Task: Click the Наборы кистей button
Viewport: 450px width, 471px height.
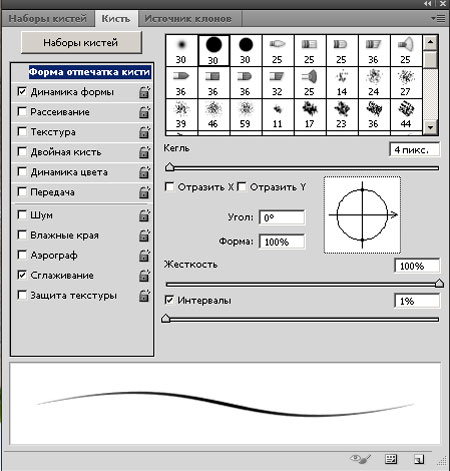Action: pos(81,42)
